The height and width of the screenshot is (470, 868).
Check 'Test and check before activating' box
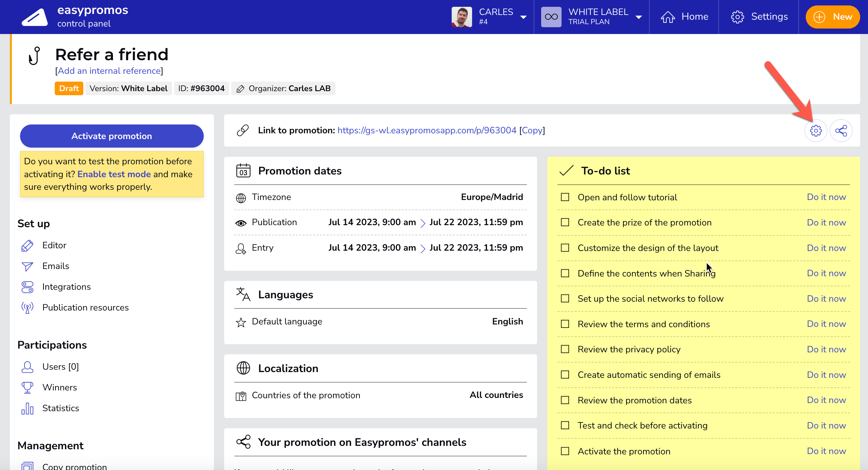click(x=565, y=425)
